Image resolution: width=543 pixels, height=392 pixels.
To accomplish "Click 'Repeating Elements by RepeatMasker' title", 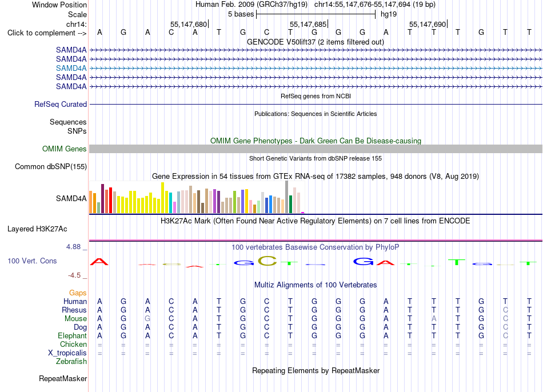I will point(316,370).
